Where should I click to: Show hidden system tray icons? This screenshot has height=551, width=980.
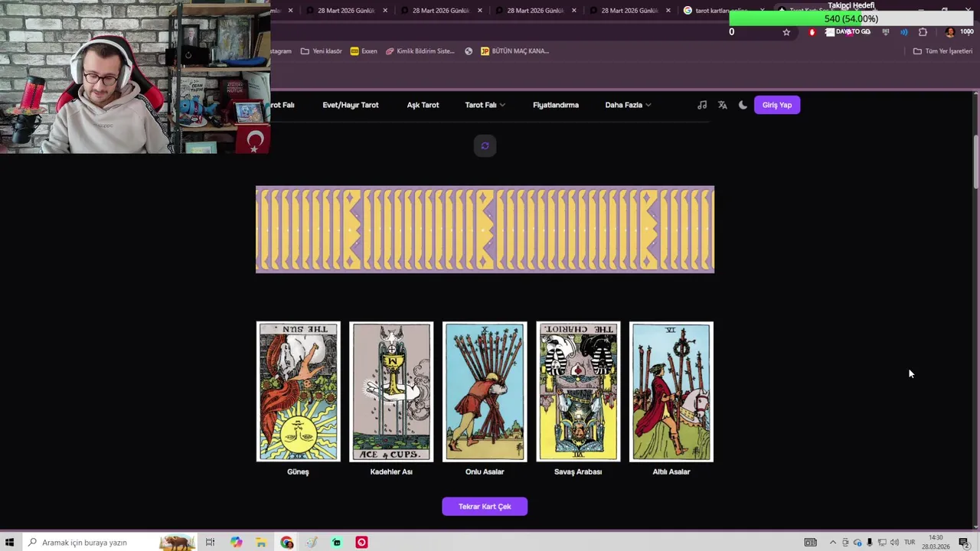click(833, 543)
